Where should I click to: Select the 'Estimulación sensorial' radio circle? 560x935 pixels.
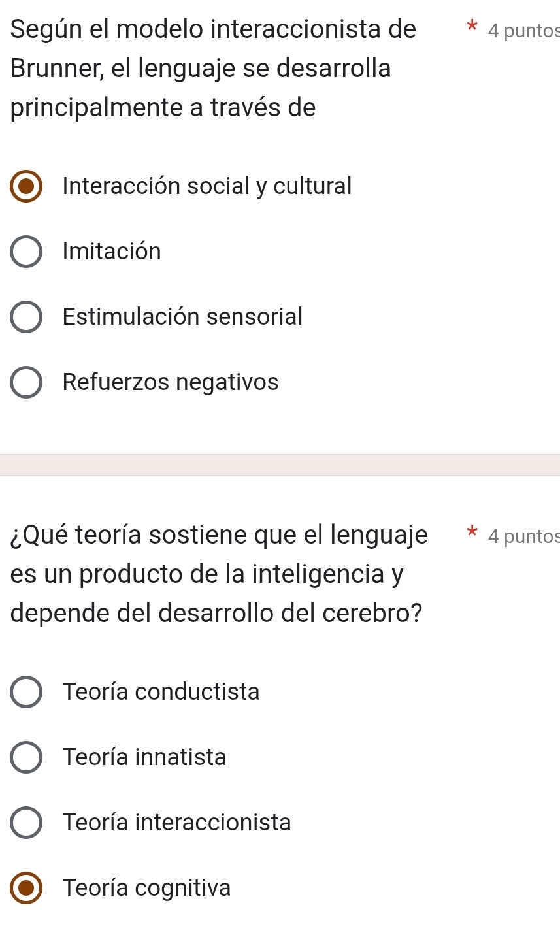pos(26,317)
